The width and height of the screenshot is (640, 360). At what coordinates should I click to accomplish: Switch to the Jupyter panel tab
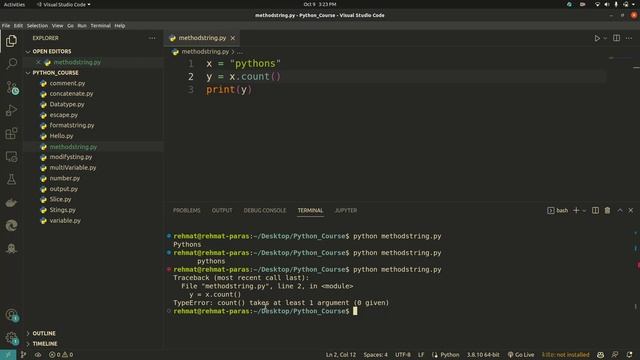pos(346,211)
